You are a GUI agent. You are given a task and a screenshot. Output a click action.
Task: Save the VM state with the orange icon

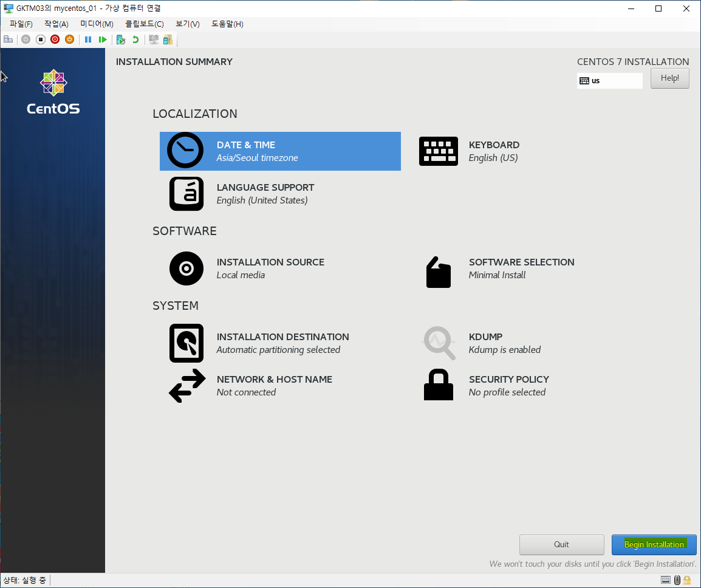(x=69, y=39)
